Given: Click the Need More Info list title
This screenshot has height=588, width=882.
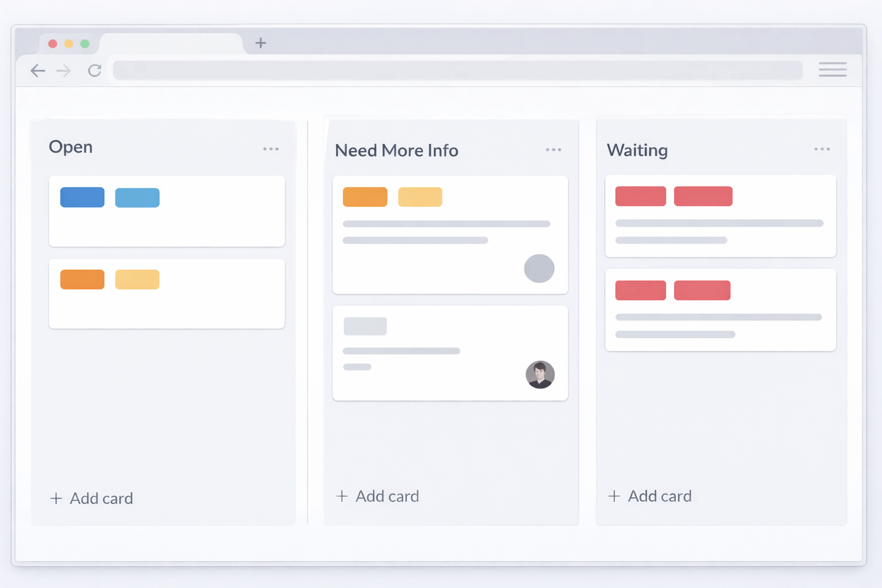Looking at the screenshot, I should click(x=397, y=150).
